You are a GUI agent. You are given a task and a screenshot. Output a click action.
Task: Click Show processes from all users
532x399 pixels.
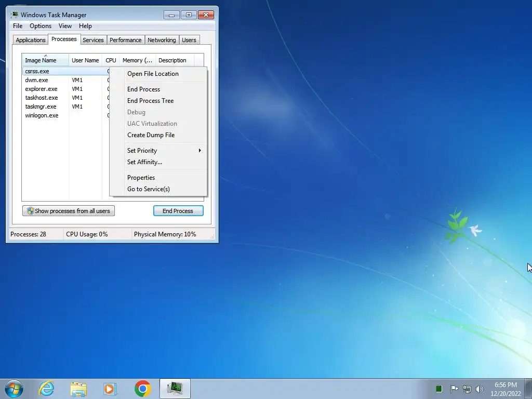(69, 211)
